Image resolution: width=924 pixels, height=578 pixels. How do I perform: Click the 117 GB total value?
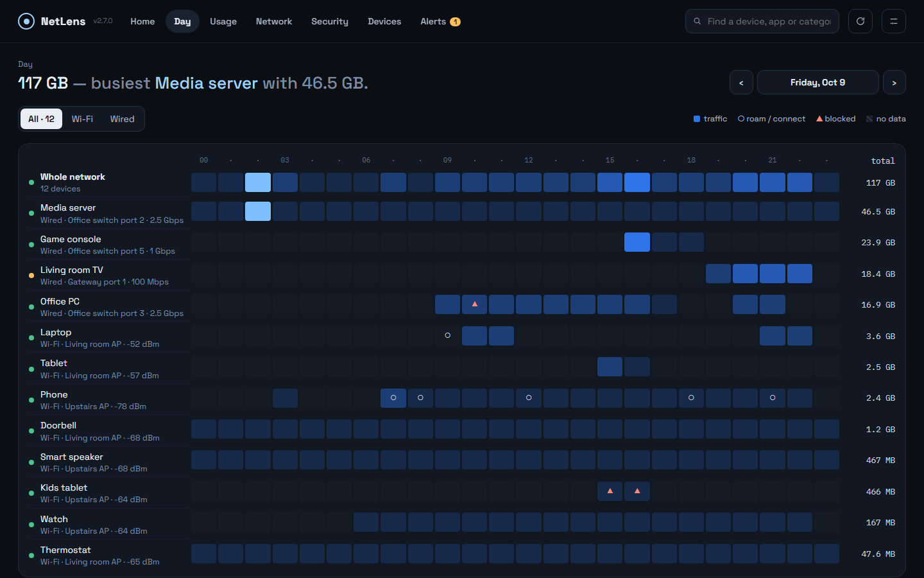pyautogui.click(x=880, y=183)
